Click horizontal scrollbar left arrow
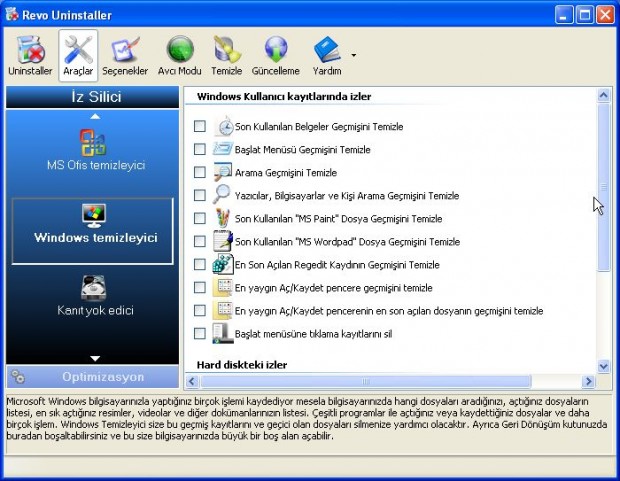The image size is (620, 481). (x=192, y=381)
